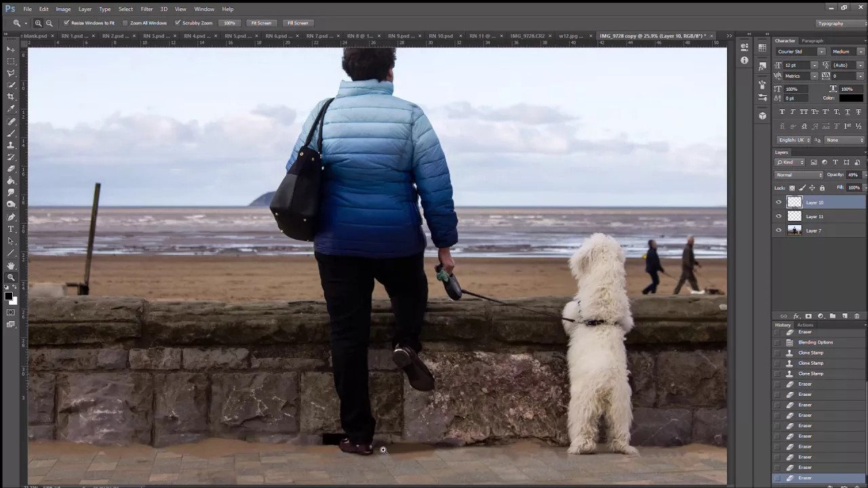This screenshot has height=488, width=868.
Task: Open the 3D panel cube icon
Action: tap(762, 116)
